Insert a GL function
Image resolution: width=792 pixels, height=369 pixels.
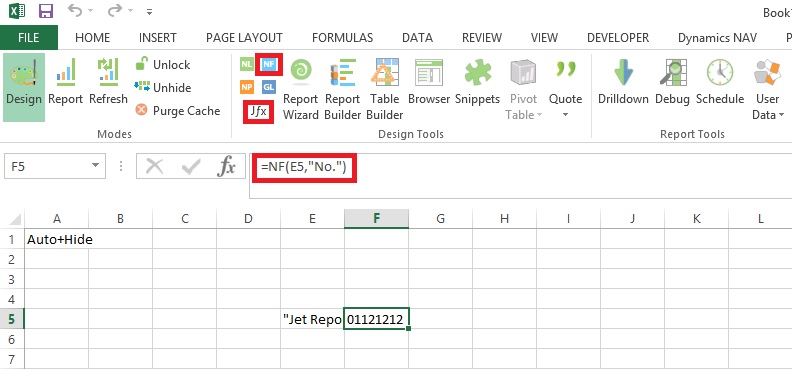pyautogui.click(x=269, y=87)
